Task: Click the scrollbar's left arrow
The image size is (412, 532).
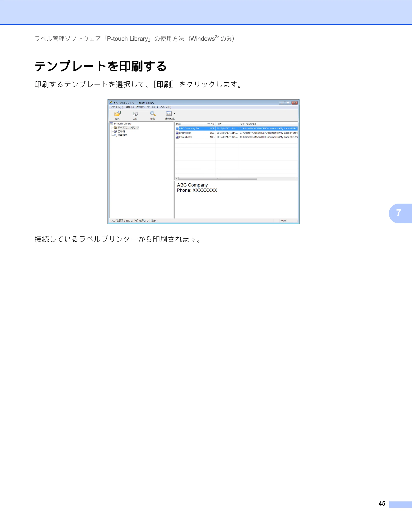Action: click(177, 178)
